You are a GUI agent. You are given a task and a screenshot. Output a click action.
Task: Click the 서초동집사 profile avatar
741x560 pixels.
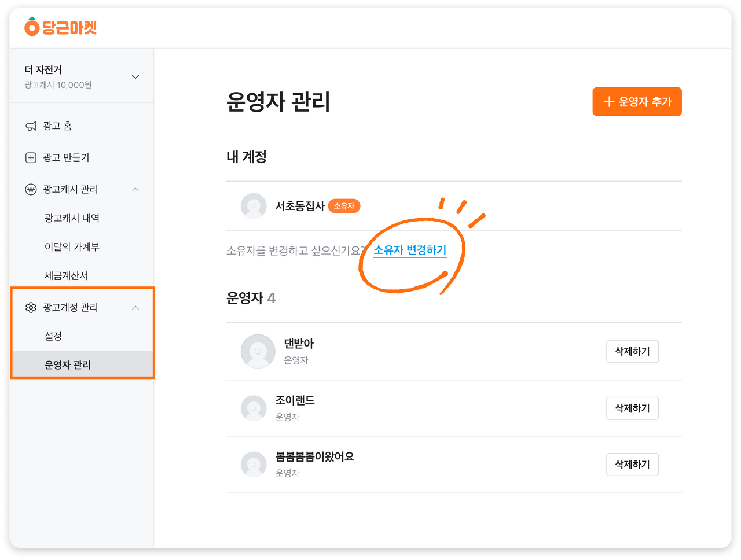(x=254, y=206)
